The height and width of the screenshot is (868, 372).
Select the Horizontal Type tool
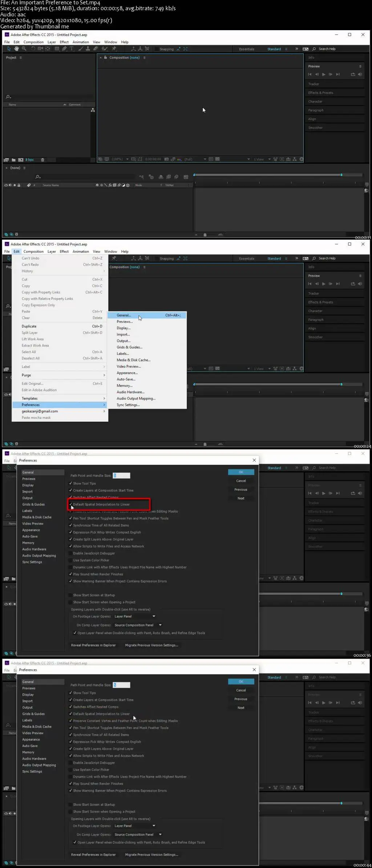[x=72, y=49]
